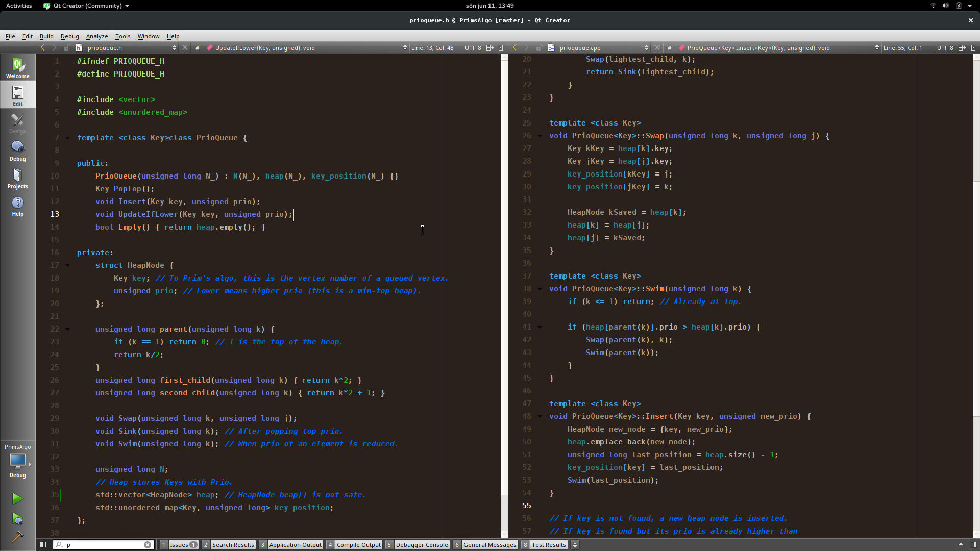Toggle the right sidebar visibility
The width and height of the screenshot is (980, 551).
click(973, 545)
